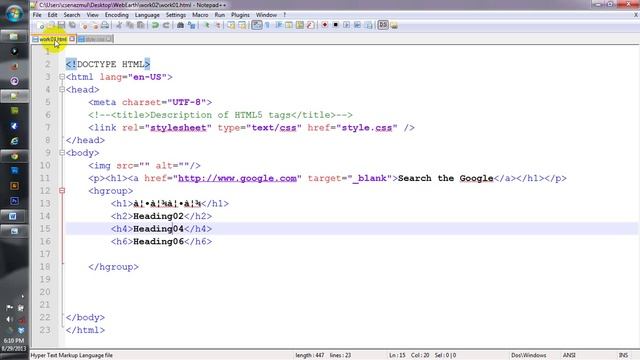Play back the recorded macro icon

pos(347,25)
